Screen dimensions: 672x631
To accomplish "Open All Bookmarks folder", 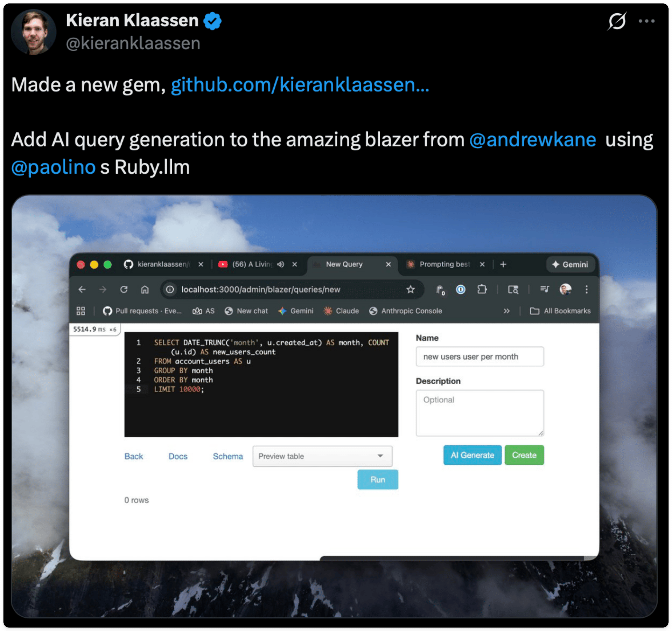I will click(x=560, y=311).
